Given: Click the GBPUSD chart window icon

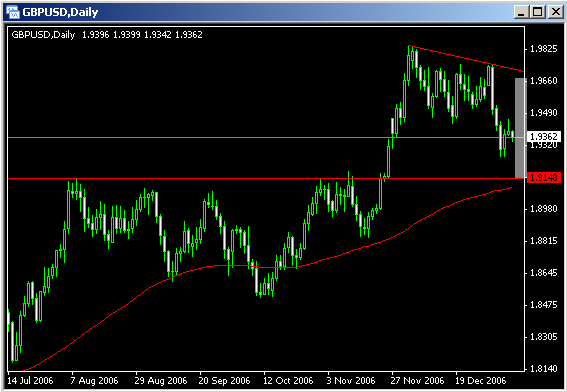Looking at the screenshot, I should coord(13,12).
